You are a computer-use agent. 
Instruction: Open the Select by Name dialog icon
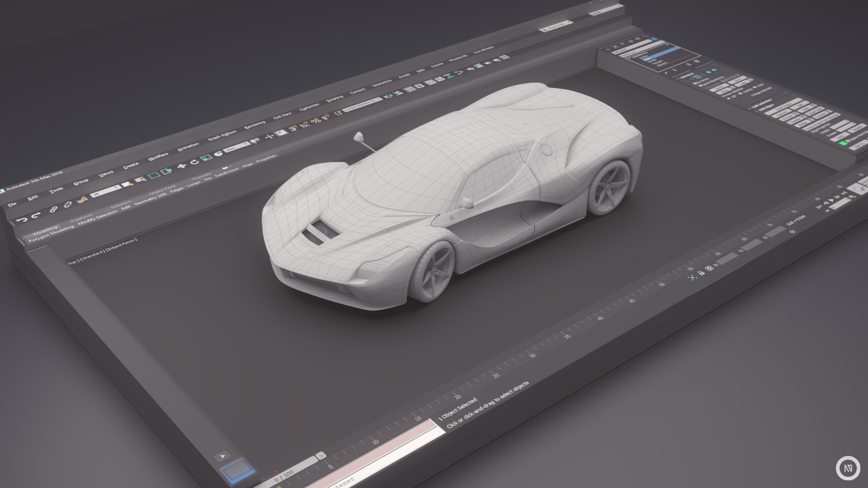pos(141,179)
